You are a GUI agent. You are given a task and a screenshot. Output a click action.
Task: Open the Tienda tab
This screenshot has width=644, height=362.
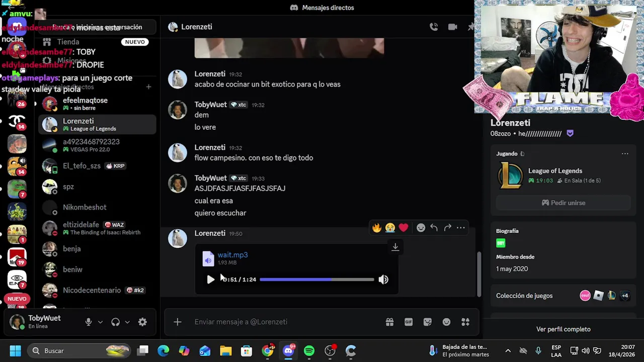pos(97,42)
